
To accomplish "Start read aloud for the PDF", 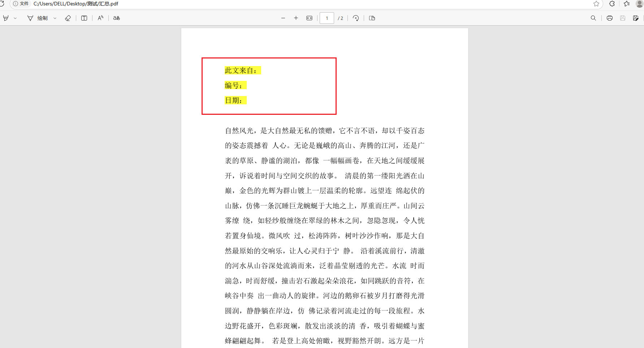I will point(100,18).
